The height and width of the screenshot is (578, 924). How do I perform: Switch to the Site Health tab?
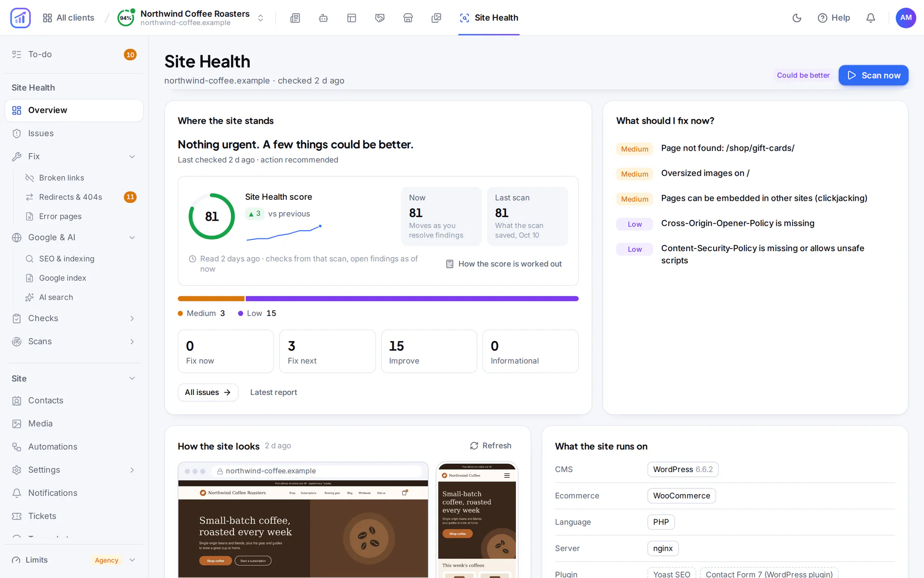pyautogui.click(x=489, y=18)
